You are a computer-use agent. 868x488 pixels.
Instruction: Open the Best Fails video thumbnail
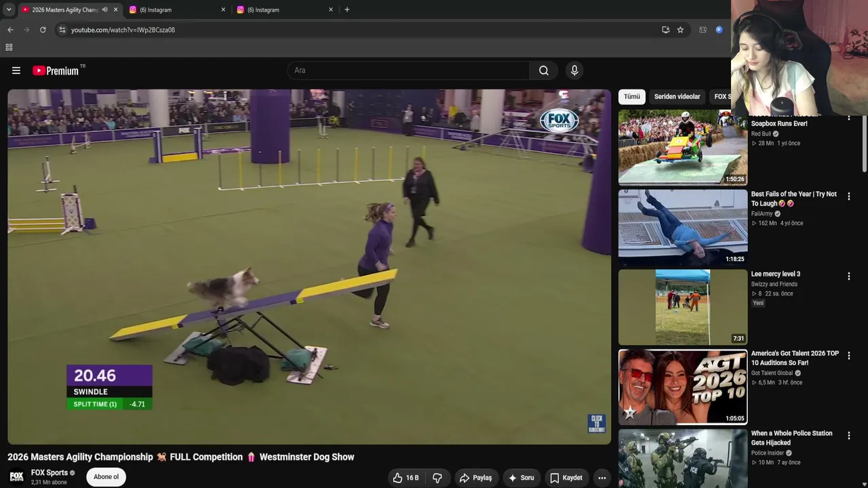683,227
